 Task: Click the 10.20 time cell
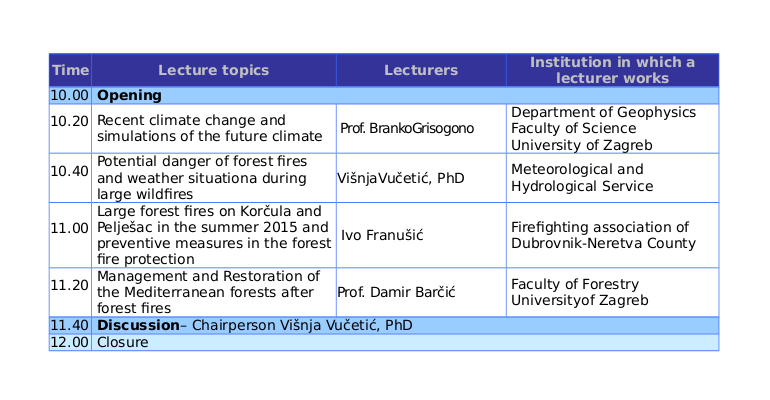(x=70, y=121)
